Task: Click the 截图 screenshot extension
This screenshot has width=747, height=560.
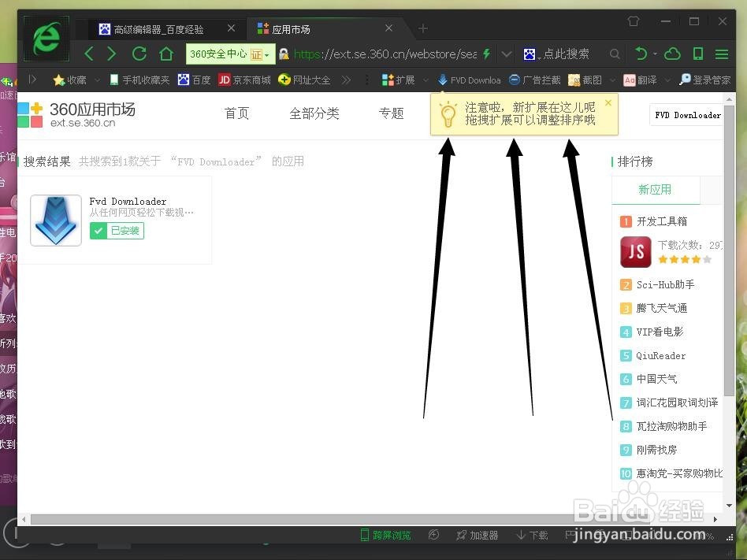Action: (585, 80)
